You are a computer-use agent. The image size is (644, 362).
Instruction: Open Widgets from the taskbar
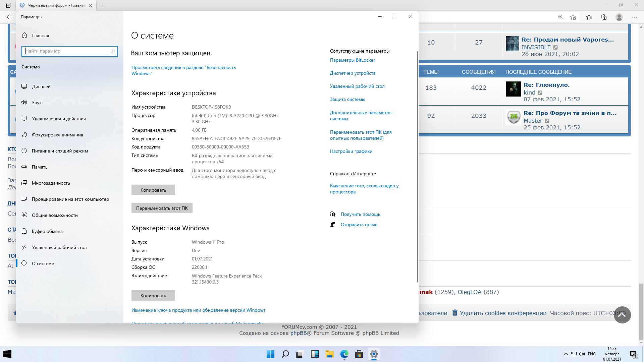click(315, 354)
